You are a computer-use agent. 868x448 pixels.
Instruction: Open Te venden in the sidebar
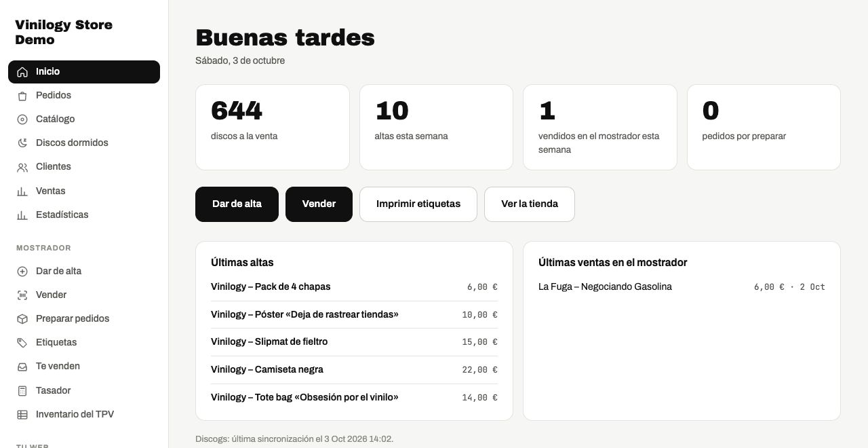pyautogui.click(x=84, y=367)
